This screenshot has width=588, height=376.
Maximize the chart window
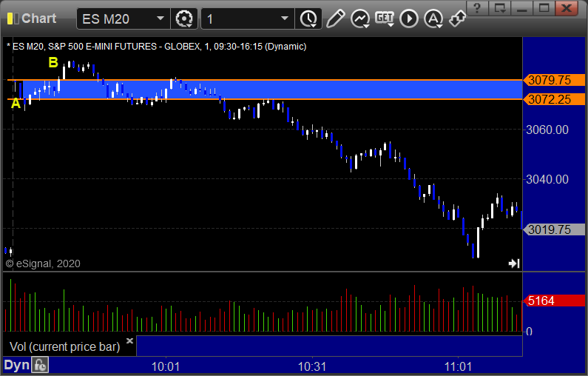pos(544,8)
